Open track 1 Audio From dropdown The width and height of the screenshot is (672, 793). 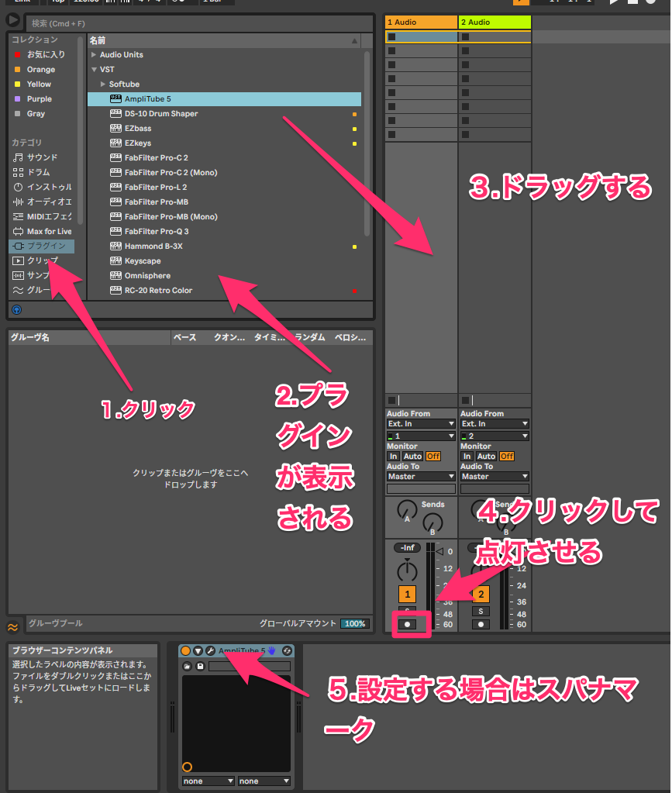(421, 424)
